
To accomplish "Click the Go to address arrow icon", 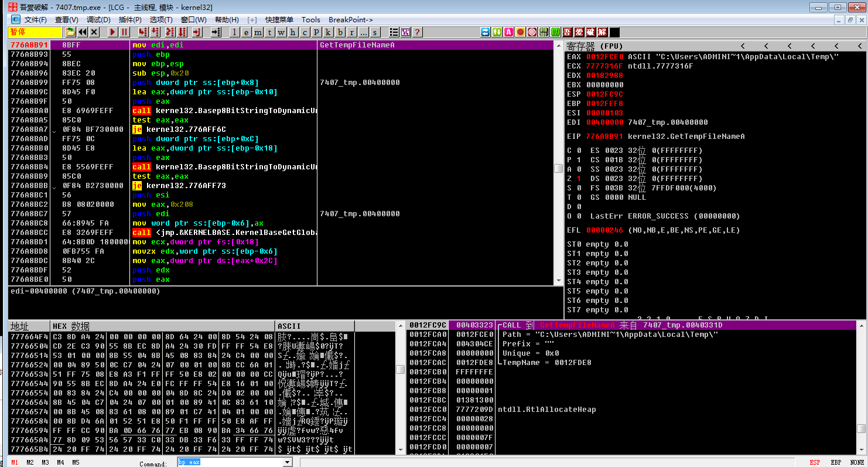I will point(216,32).
